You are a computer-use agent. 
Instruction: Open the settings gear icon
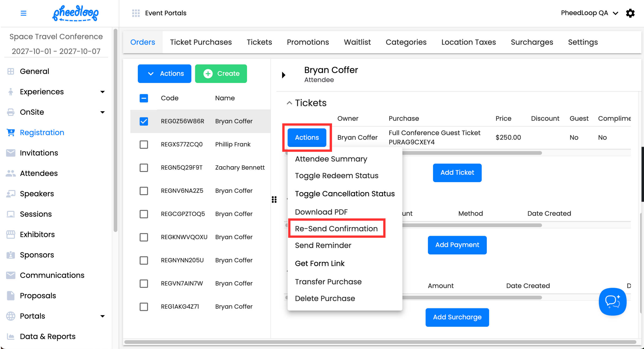(x=630, y=13)
